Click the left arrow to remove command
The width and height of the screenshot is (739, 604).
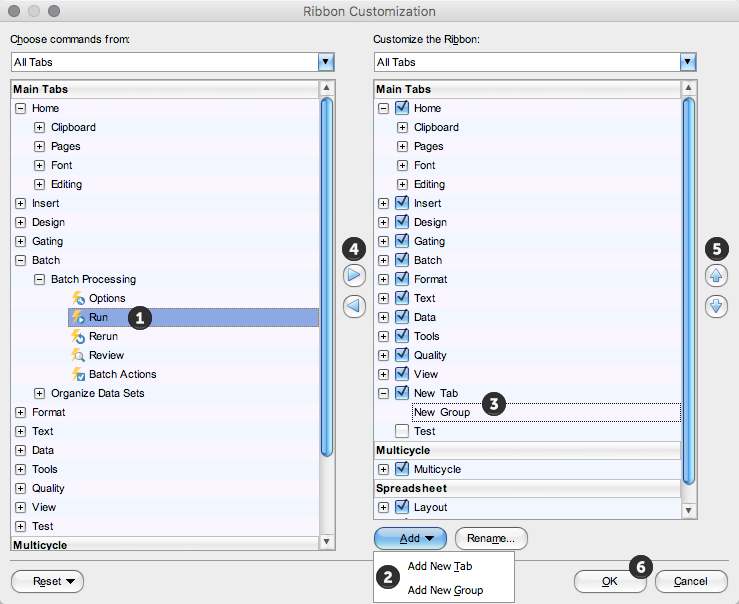click(x=354, y=306)
